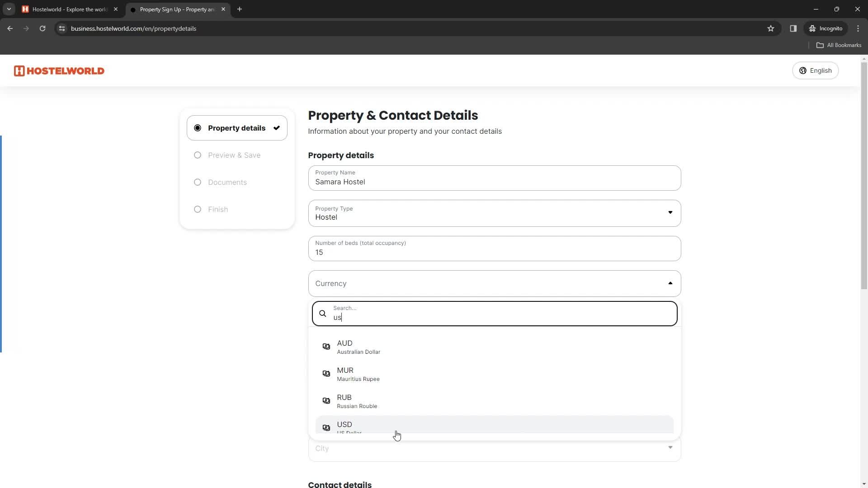
Task: Choose AUD Australian Dollar
Action: (495, 347)
